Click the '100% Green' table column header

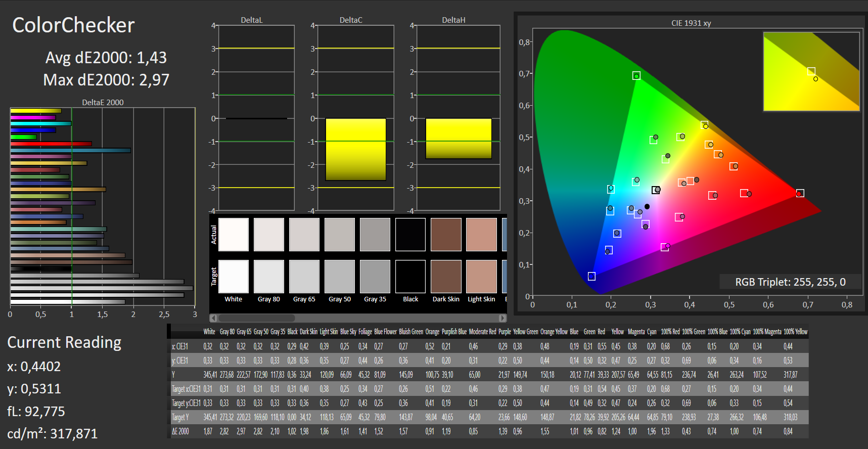click(694, 332)
